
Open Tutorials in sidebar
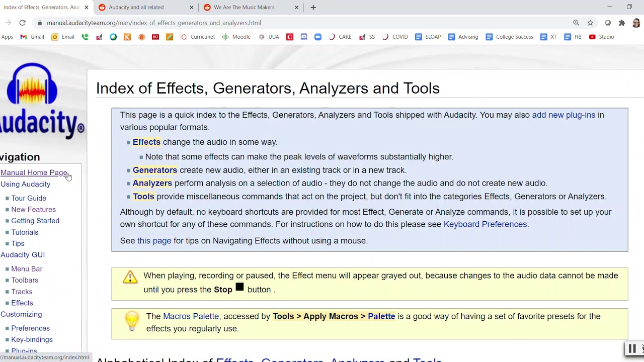(x=25, y=232)
